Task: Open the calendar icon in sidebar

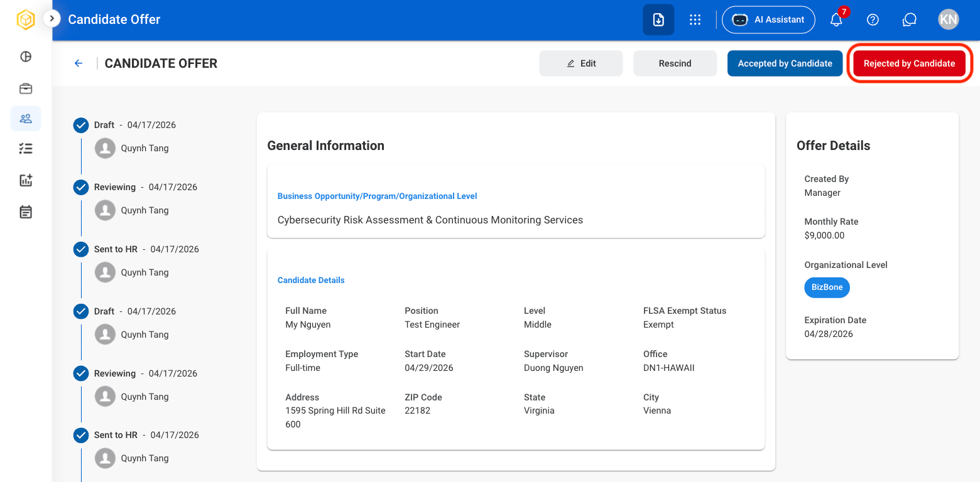Action: (26, 212)
